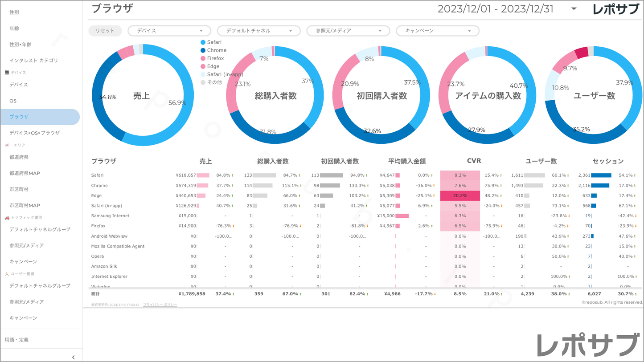This screenshot has height=362, width=644.
Task: Open the デフォルトチャネル filter dropdown
Action: pos(258,31)
